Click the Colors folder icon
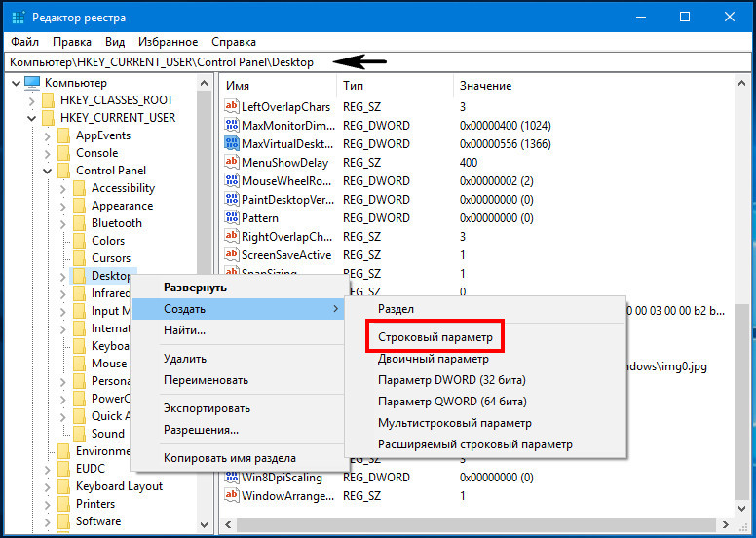The height and width of the screenshot is (538, 756). pyautogui.click(x=80, y=241)
